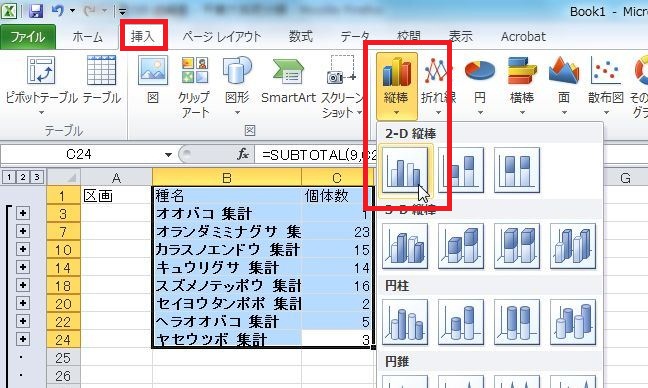Click the Select All corner button
Screen dimensions: 648x388
click(63, 177)
